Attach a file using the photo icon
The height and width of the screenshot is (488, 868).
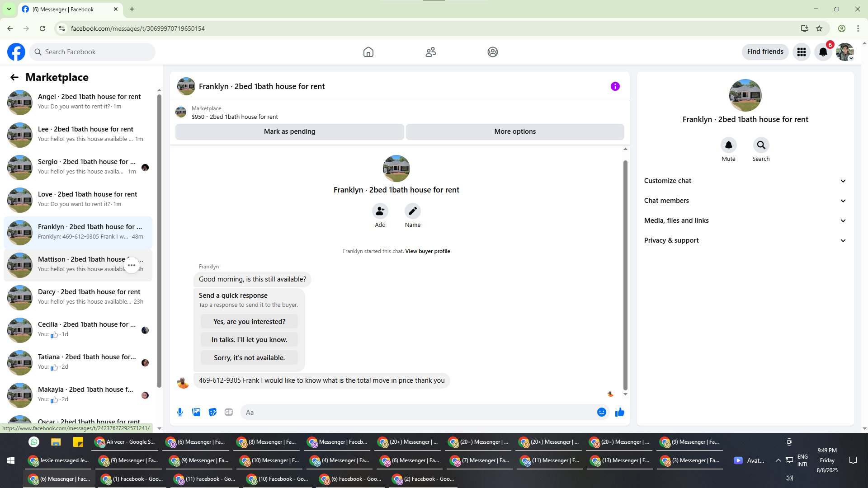196,412
